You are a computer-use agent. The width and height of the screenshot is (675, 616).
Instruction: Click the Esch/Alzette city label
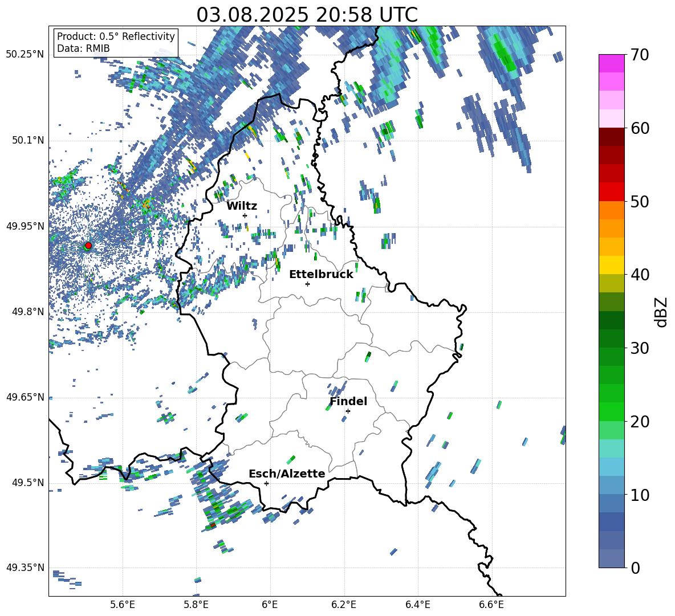(287, 474)
